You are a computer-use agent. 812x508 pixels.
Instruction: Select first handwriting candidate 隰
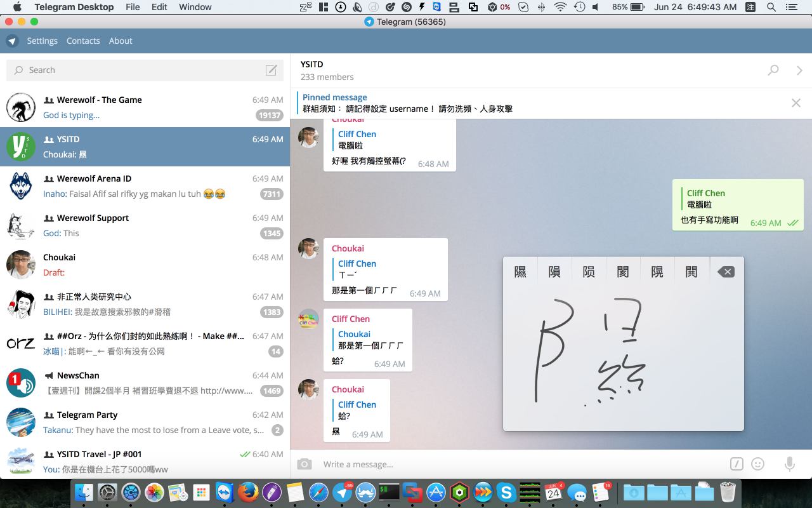(520, 272)
